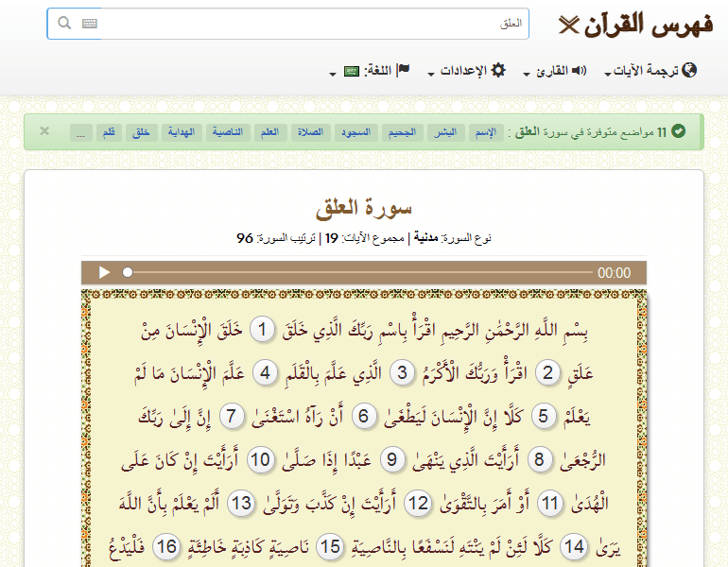The height and width of the screenshot is (567, 728).
Task: Click verse number marker 5
Action: tap(544, 416)
